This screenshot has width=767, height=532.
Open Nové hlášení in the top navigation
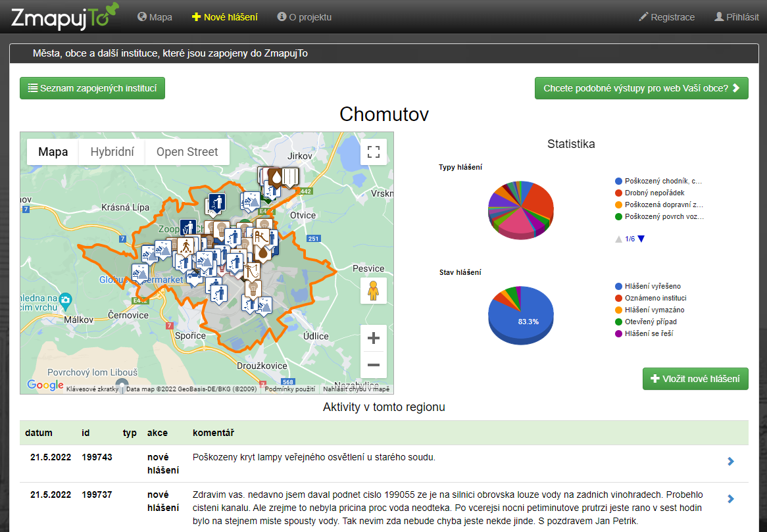(x=224, y=17)
